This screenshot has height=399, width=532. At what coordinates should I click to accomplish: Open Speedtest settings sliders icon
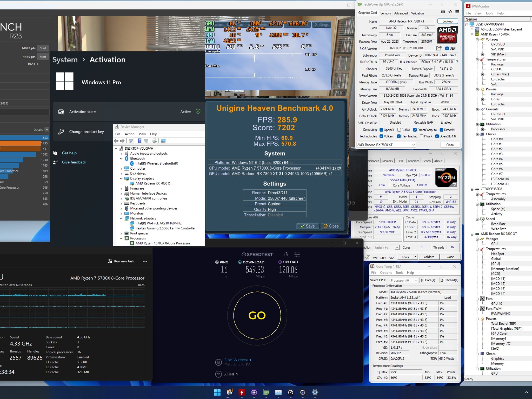point(297,254)
